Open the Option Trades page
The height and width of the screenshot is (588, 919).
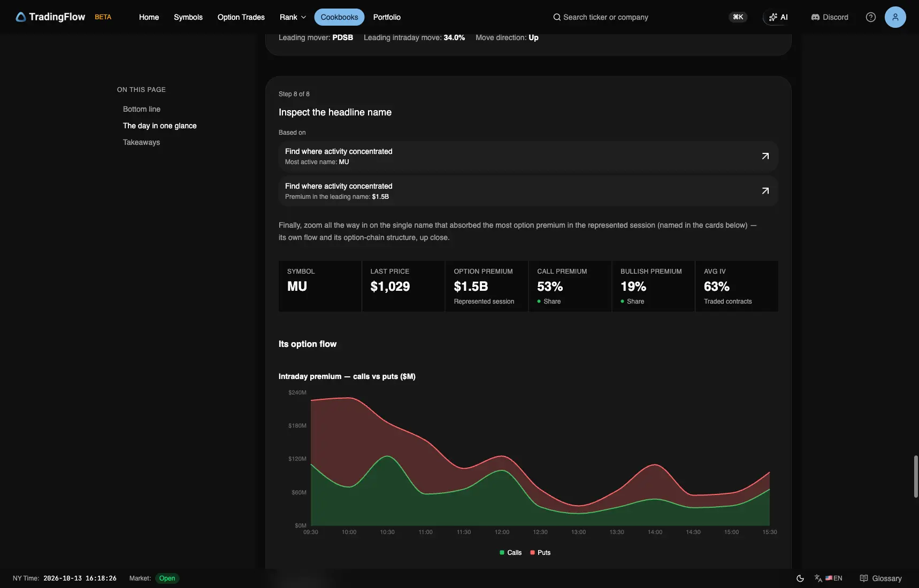click(x=241, y=17)
